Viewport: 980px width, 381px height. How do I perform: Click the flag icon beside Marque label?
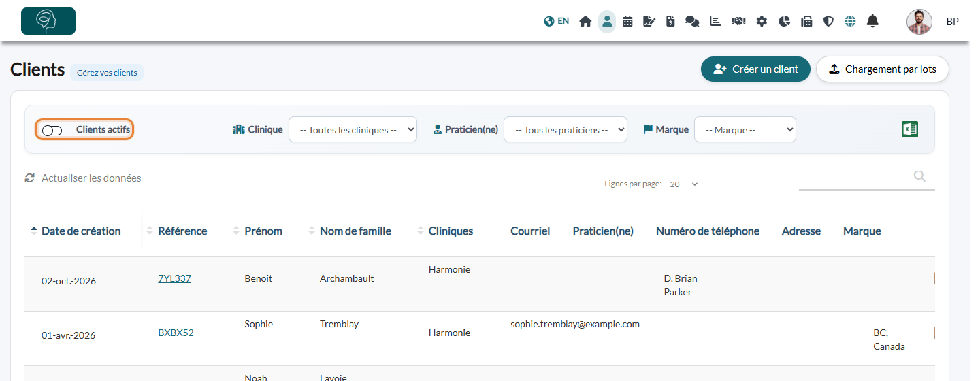pos(648,129)
